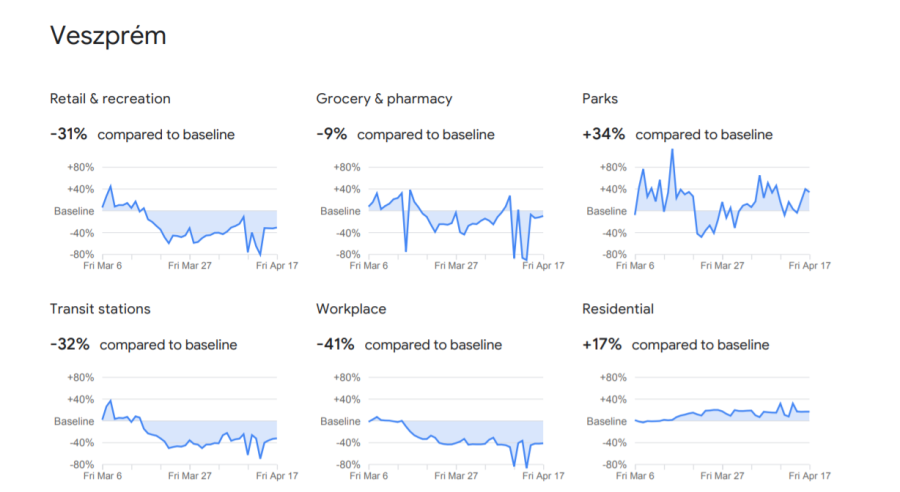Click +80% axis label on Parks chart
The image size is (900, 492).
click(x=613, y=167)
